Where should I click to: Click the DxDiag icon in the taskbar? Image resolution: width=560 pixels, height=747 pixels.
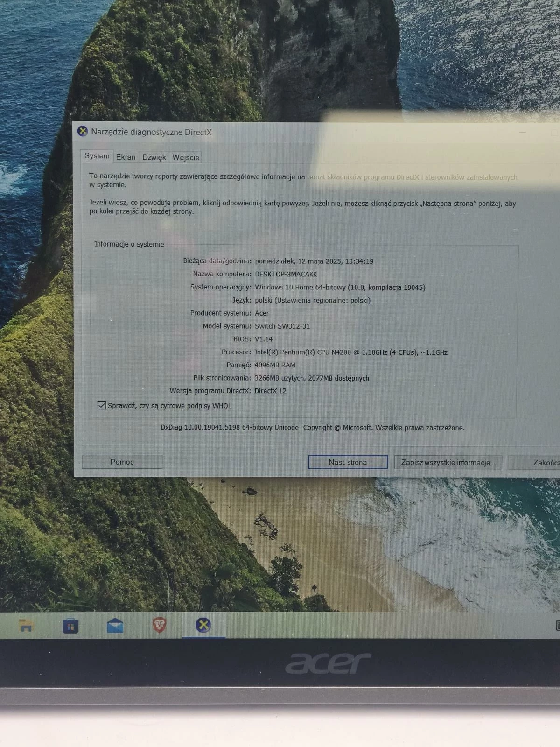tap(203, 625)
